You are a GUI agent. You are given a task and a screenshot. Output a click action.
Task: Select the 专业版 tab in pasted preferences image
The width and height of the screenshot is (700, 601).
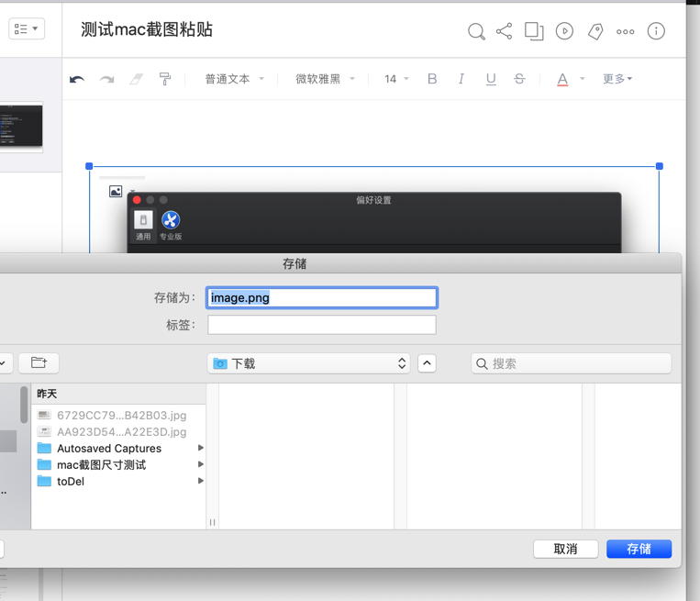coord(171,226)
